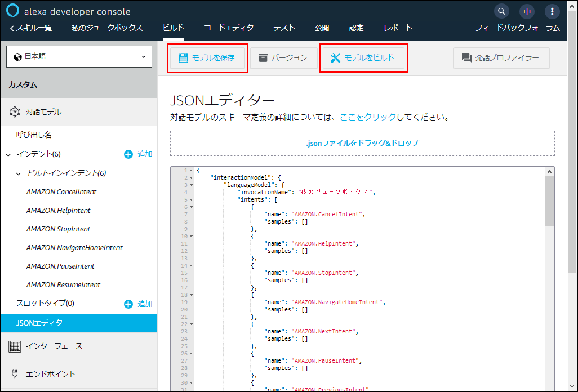Select the JSONエディター sidebar item
This screenshot has height=392, width=578.
point(79,323)
